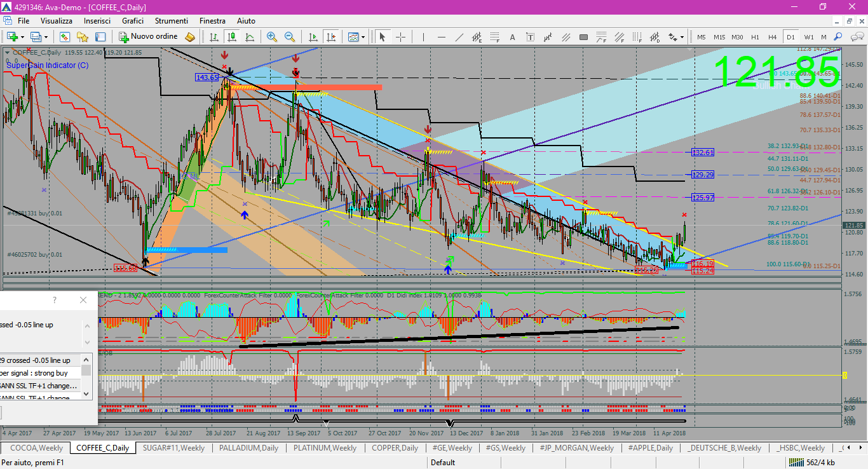Select the trendline drawing tool
The image size is (868, 469).
click(459, 37)
